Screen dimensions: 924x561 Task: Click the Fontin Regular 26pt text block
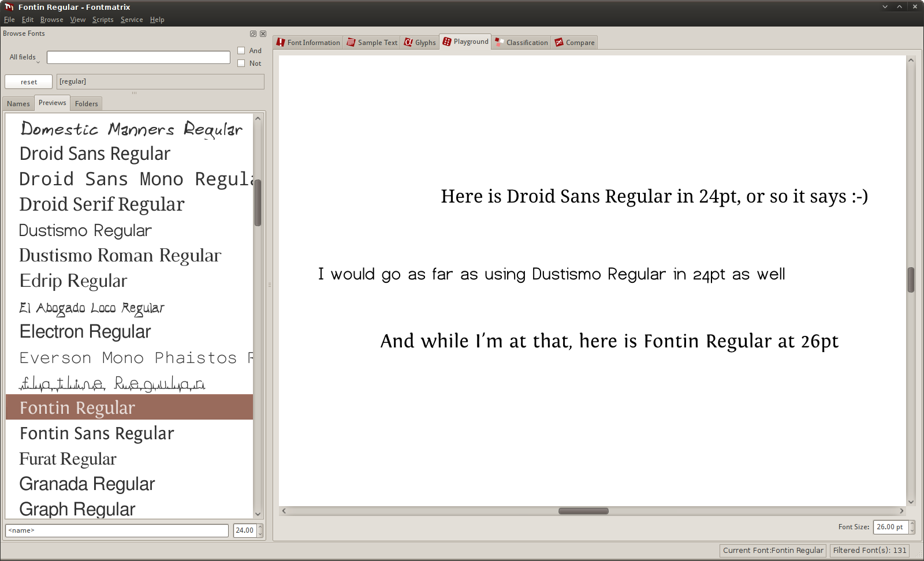[609, 341]
